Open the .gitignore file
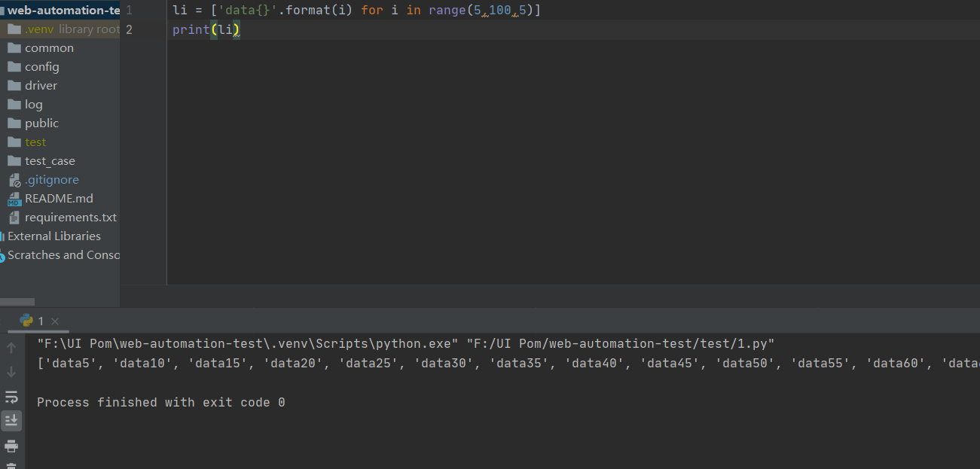Image resolution: width=980 pixels, height=469 pixels. [x=51, y=180]
